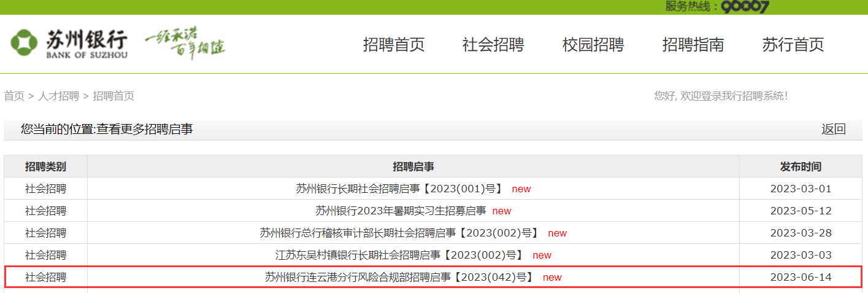The image size is (868, 293).
Task: Click 社会招聘 cell in the 2023-06-14 row
Action: (x=45, y=277)
